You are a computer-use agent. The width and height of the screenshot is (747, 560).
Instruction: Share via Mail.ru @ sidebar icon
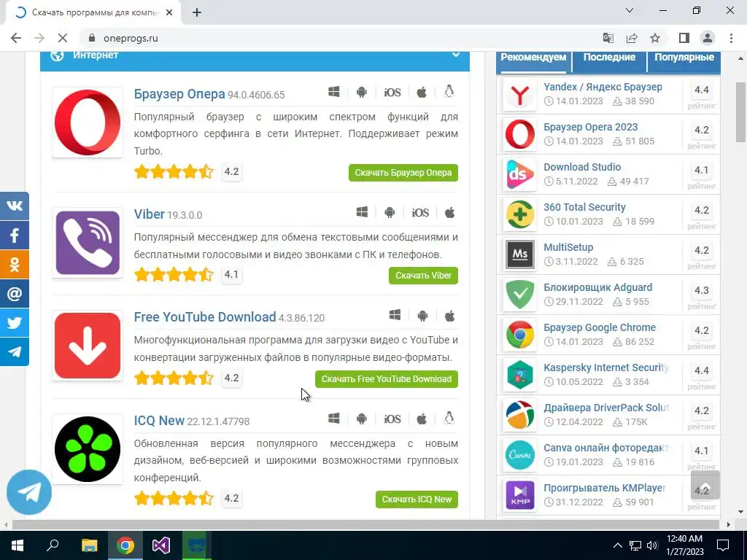[15, 293]
